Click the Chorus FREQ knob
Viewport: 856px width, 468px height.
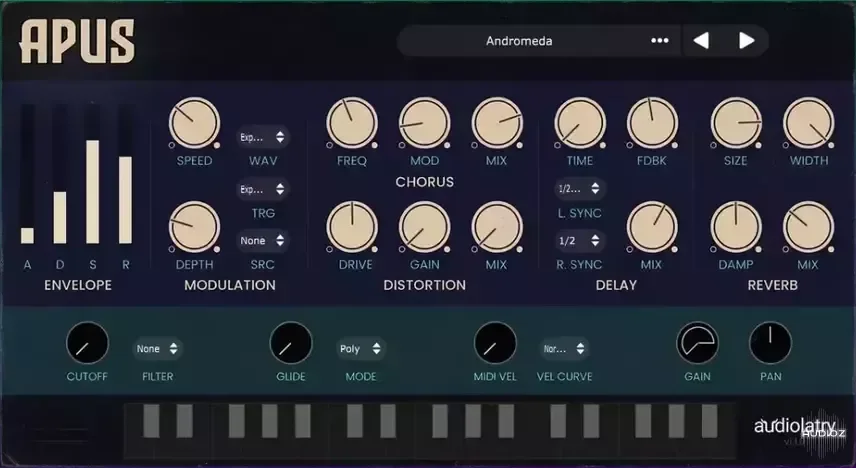pos(352,123)
